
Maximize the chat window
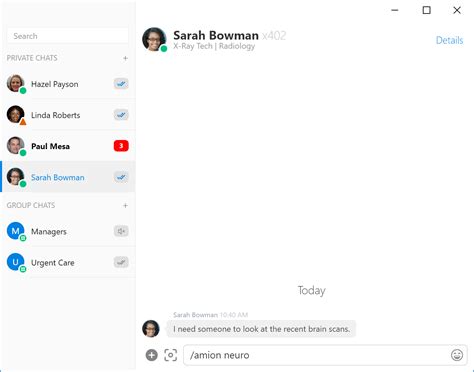426,10
